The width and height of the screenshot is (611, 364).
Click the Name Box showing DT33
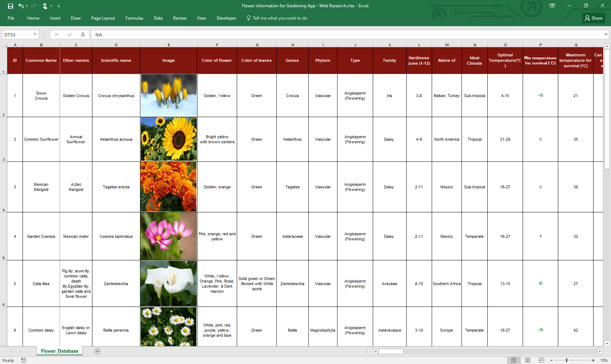(x=17, y=35)
